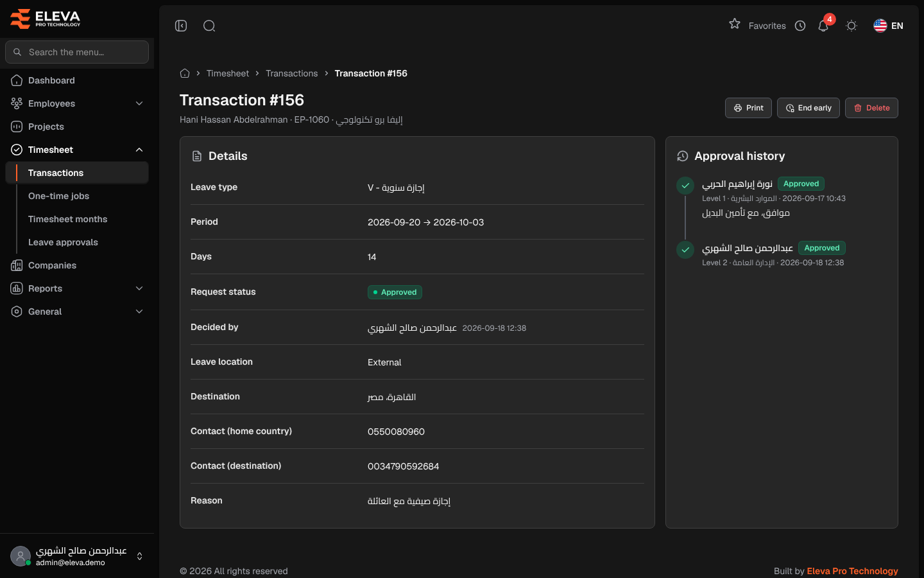924x578 pixels.
Task: Open search via the magnifier icon
Action: [209, 26]
